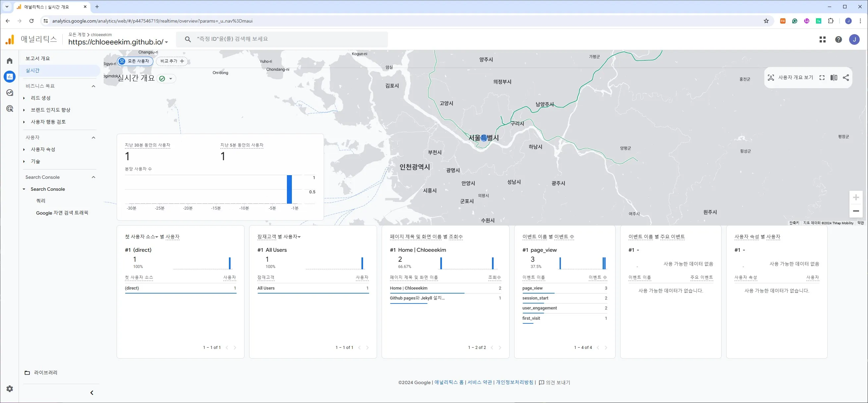The width and height of the screenshot is (868, 403).
Task: Click the 비교 추가 button
Action: point(172,61)
